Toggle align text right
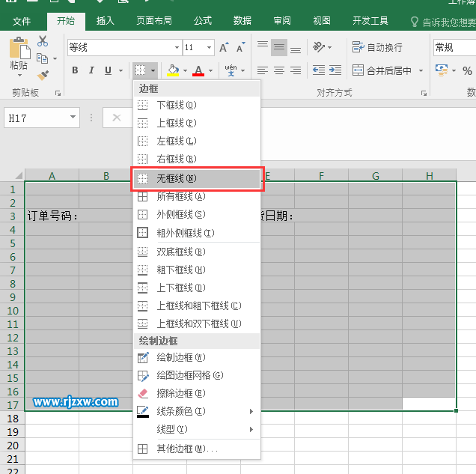 tap(296, 70)
